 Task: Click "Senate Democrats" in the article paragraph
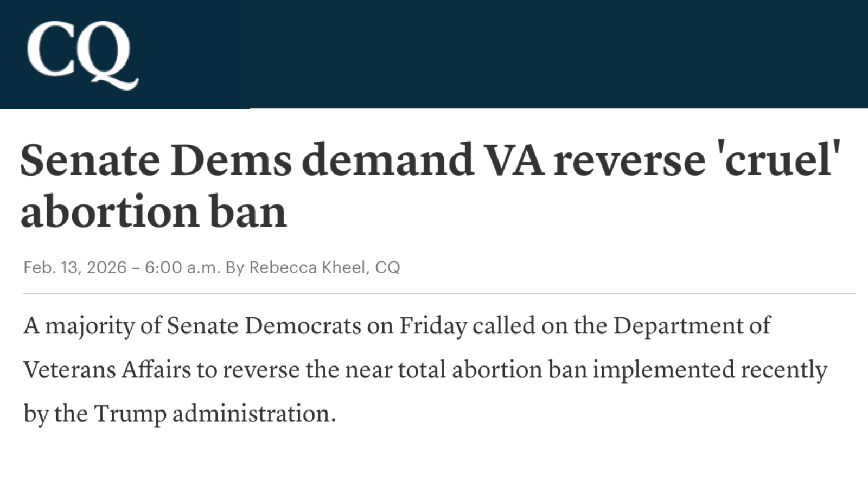coord(264,326)
